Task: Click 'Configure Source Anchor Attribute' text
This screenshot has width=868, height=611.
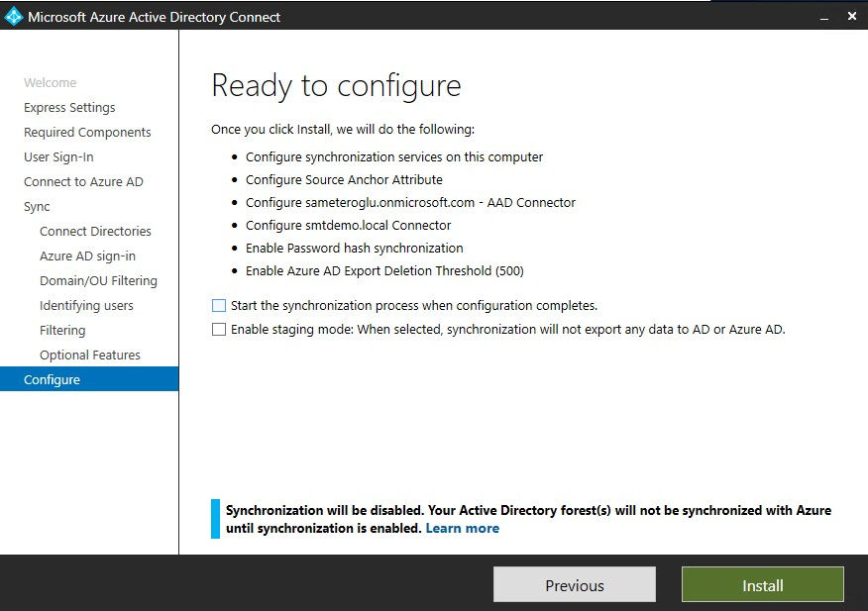Action: point(344,180)
